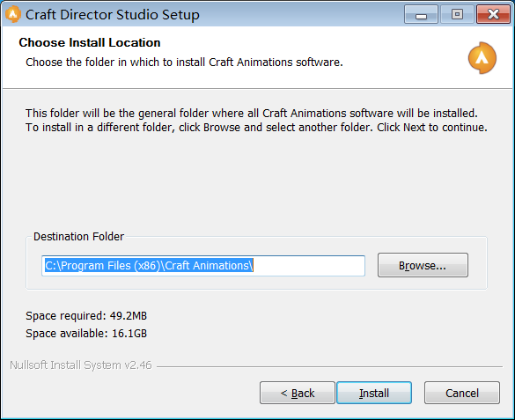
Task: Click the orange Craft Animations logo in header
Action: [482, 58]
